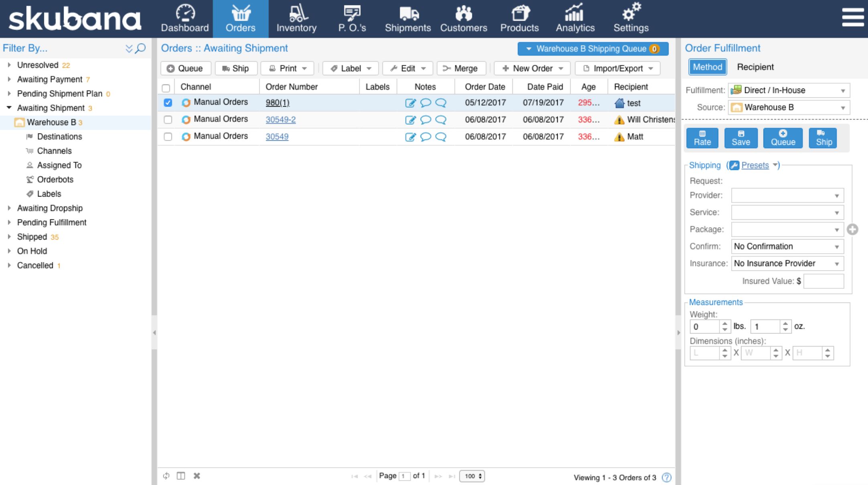Open the Fulfillment dropdown
The height and width of the screenshot is (485, 868).
point(789,90)
